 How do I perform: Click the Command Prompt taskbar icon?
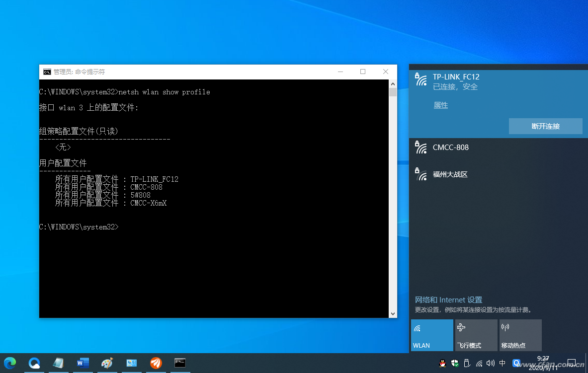pos(180,363)
